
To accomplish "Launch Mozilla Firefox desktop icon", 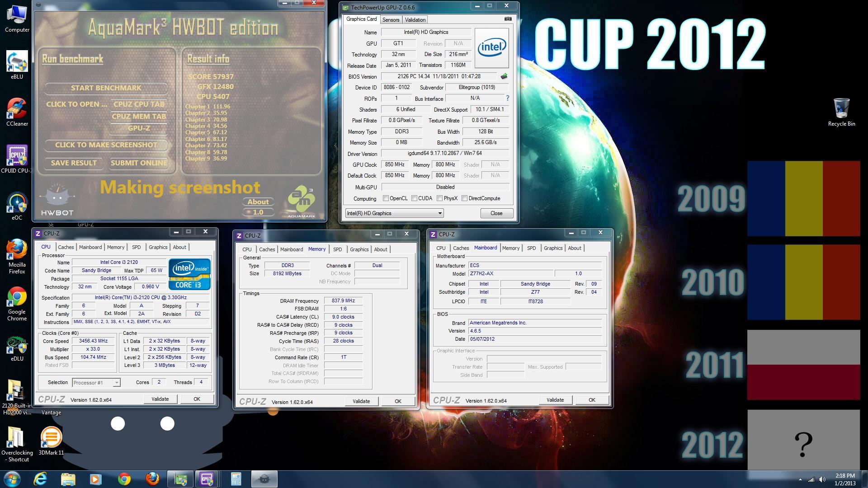I will point(17,257).
